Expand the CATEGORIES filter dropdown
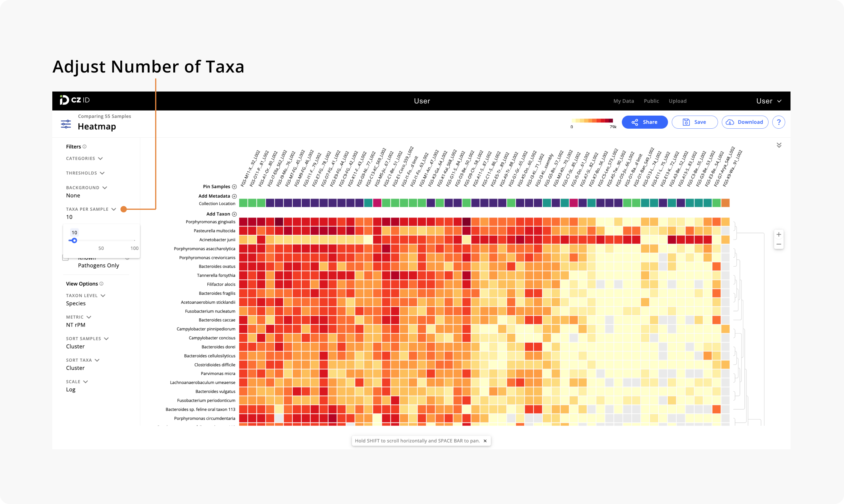 point(100,158)
